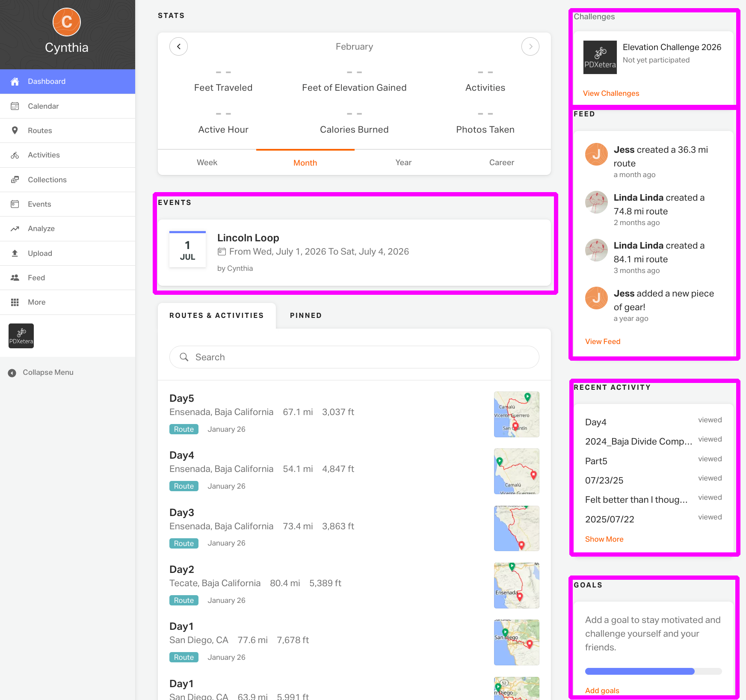
Task: Click Jess's avatar on the new gear post
Action: point(596,298)
